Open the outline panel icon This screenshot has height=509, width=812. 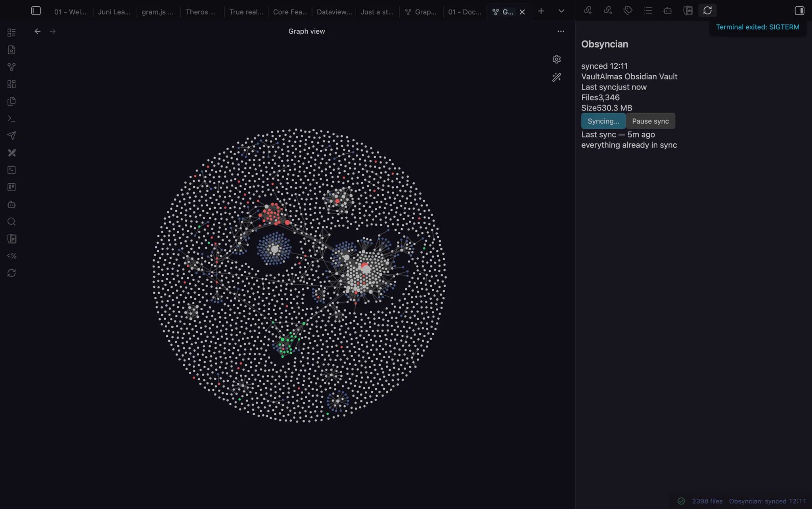648,11
